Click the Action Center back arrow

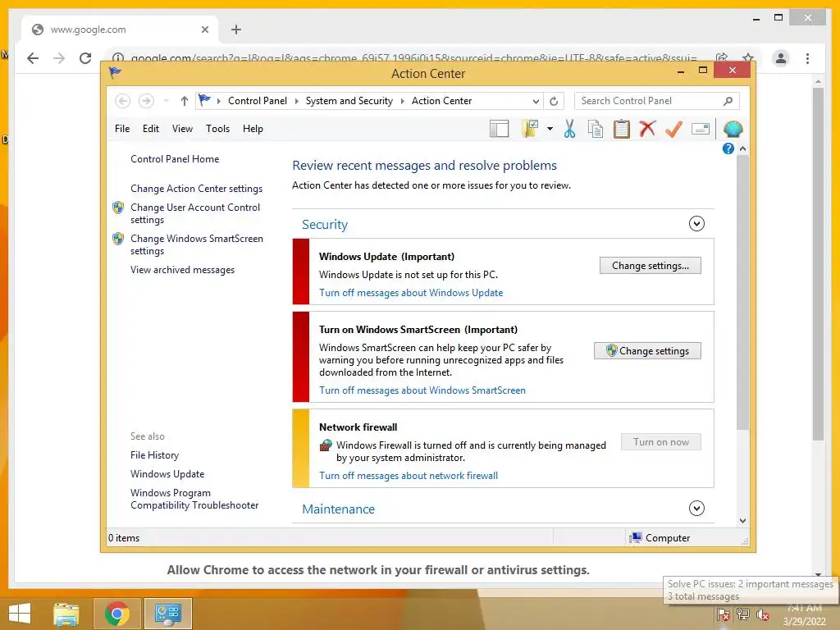click(x=123, y=101)
